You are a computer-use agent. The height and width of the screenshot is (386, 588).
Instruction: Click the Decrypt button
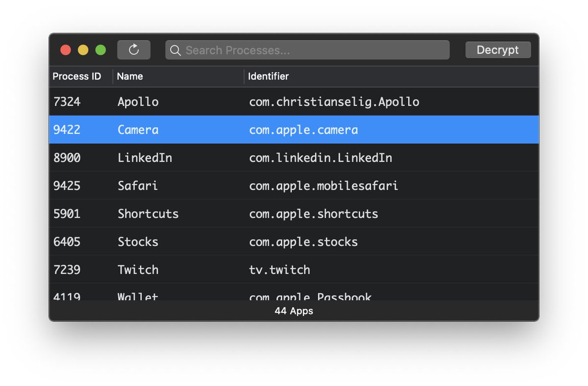click(x=498, y=50)
